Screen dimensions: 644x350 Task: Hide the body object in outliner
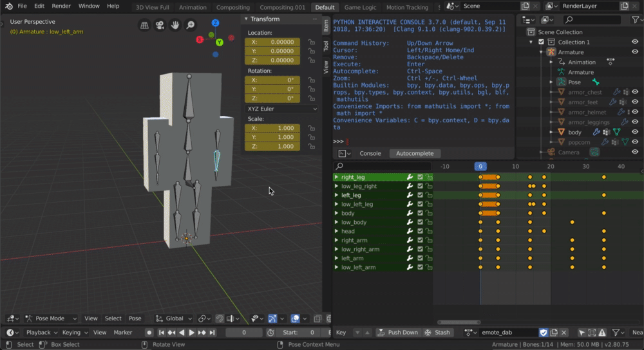pyautogui.click(x=635, y=132)
